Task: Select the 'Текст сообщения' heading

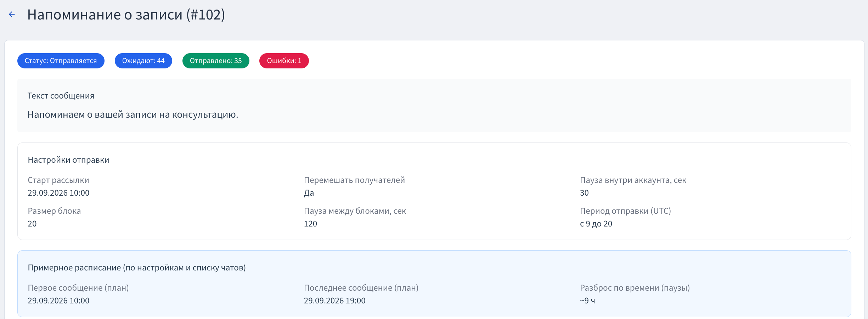Action: coord(61,96)
